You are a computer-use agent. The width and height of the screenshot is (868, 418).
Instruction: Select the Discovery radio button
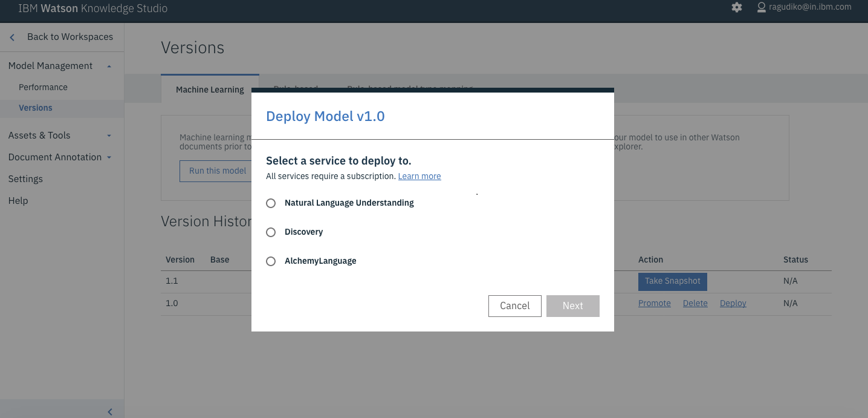[x=271, y=232]
